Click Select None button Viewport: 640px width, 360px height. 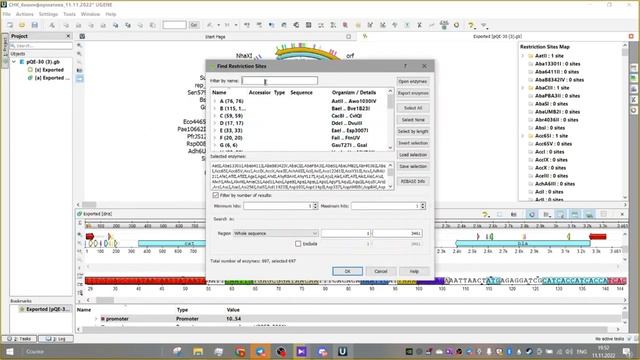click(413, 120)
